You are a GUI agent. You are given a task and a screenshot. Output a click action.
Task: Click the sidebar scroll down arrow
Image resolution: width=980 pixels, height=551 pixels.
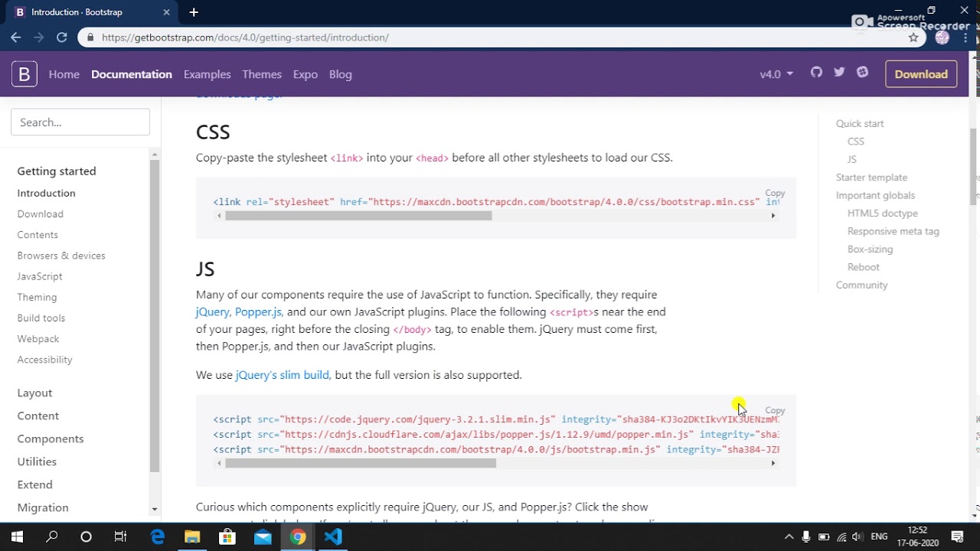(155, 509)
